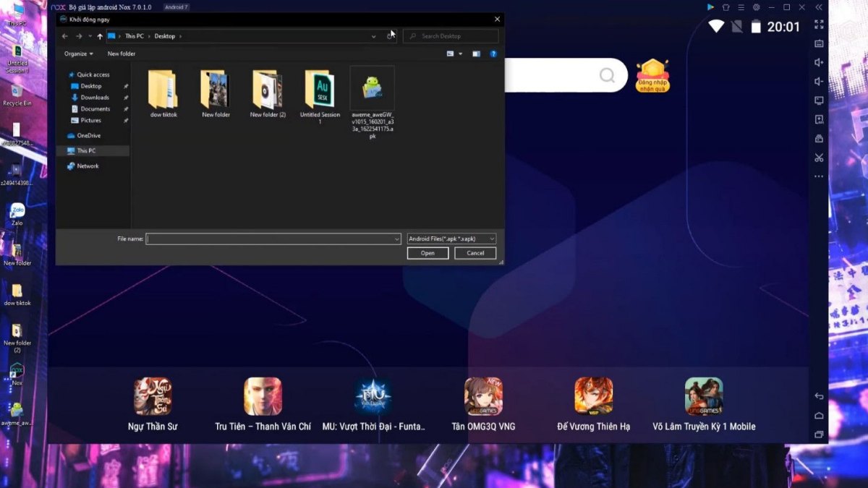Viewport: 868px width, 488px height.
Task: Click the Cancel button
Action: click(475, 253)
